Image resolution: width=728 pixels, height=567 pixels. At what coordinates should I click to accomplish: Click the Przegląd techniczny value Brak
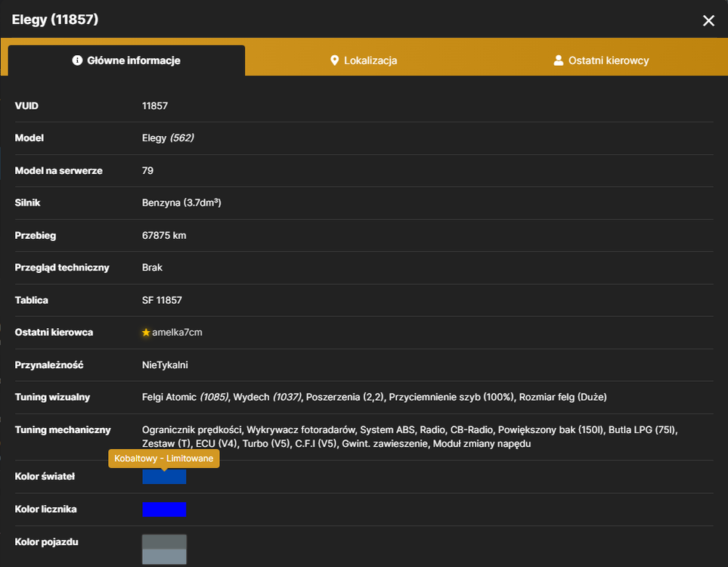152,268
